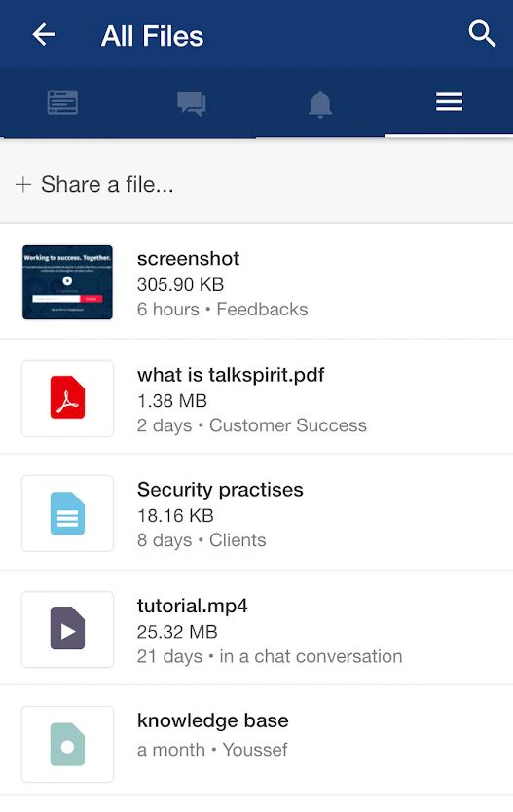The height and width of the screenshot is (812, 513).
Task: Tap the plus icon beside Share a file
Action: [23, 184]
